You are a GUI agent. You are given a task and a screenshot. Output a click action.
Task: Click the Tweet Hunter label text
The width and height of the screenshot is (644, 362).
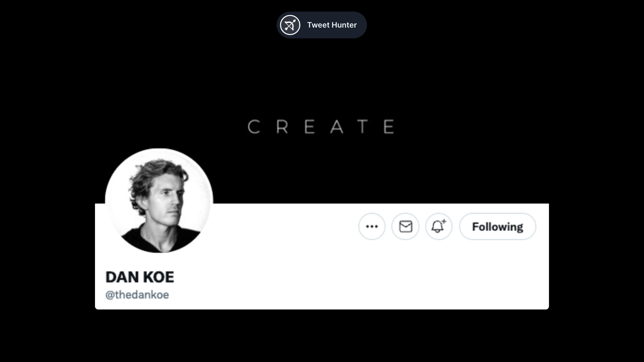(332, 25)
